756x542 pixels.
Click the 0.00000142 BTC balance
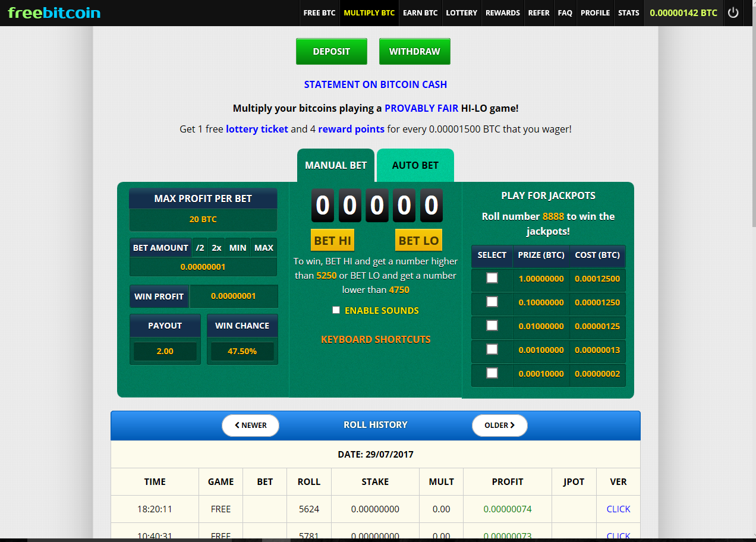pos(683,12)
